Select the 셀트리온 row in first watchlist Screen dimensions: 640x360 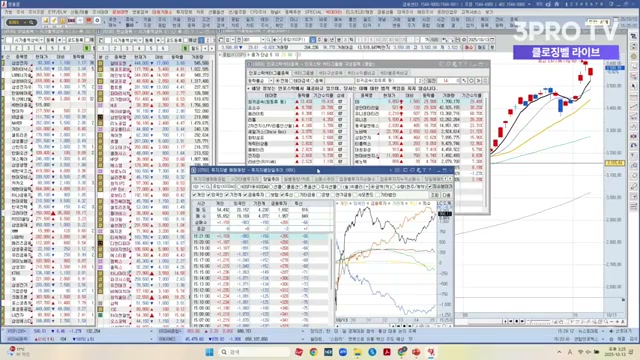pyautogui.click(x=48, y=135)
